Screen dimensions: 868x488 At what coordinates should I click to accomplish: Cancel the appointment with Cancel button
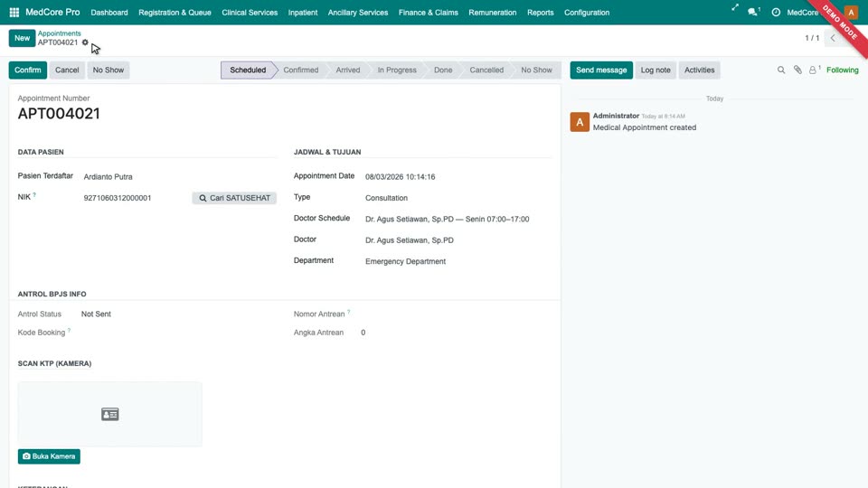pyautogui.click(x=67, y=70)
